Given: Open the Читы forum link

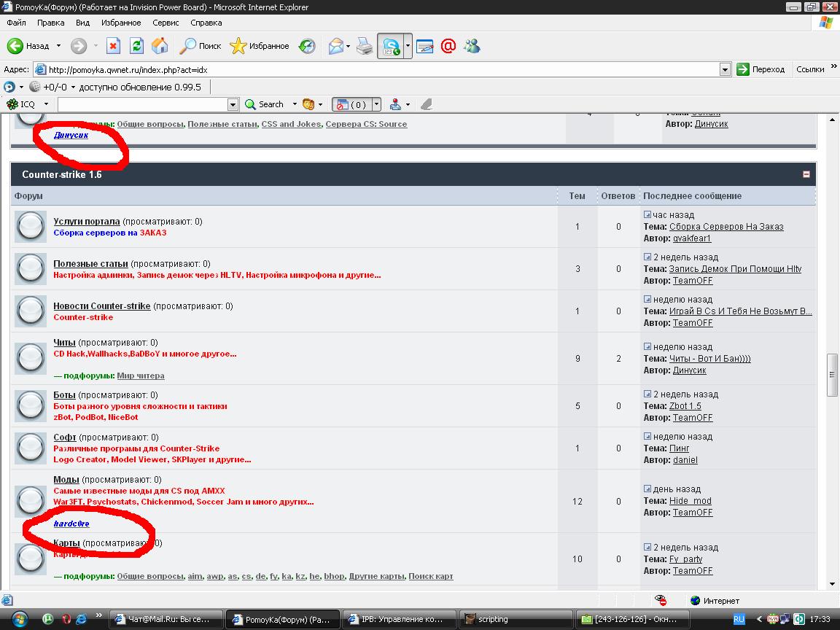Looking at the screenshot, I should pos(64,342).
